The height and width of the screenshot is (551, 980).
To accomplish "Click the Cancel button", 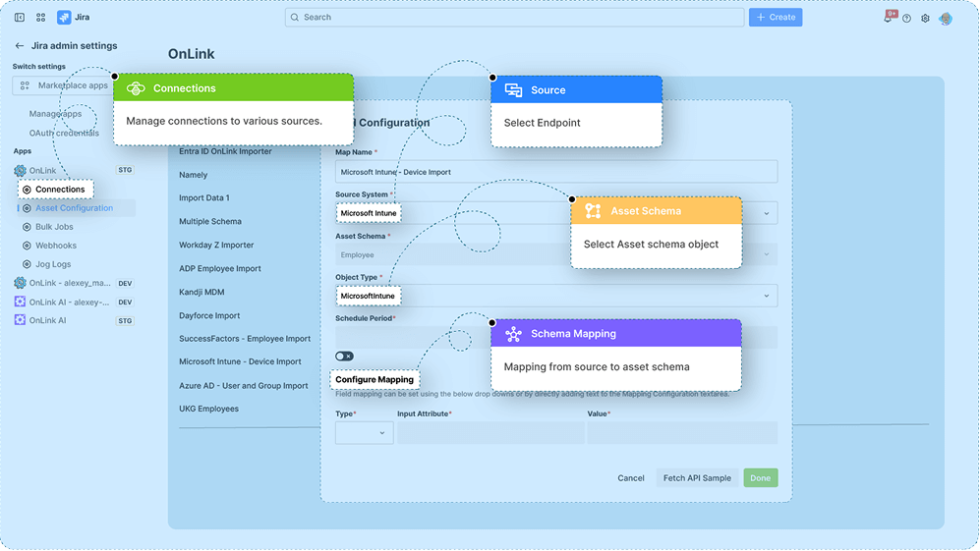I will pyautogui.click(x=631, y=478).
